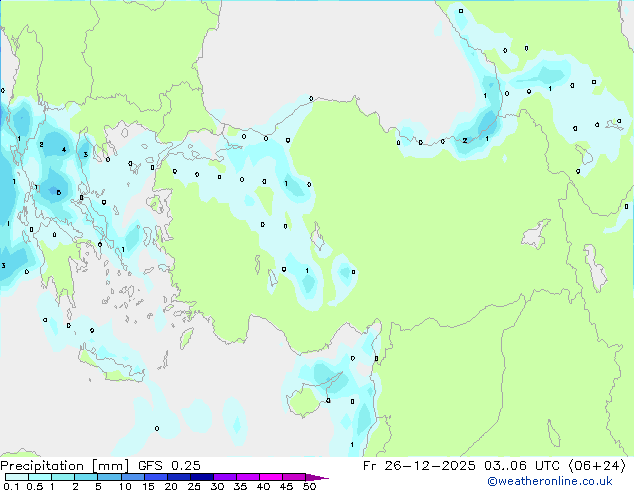Click the 5–10 mm legend color box
Image resolution: width=634 pixels, height=490 pixels.
click(109, 477)
